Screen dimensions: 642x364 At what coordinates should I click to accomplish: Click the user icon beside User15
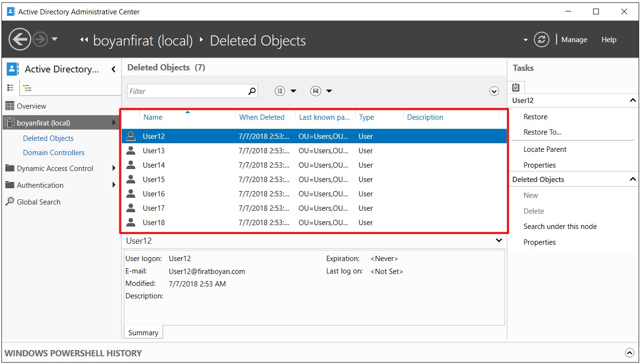(130, 179)
